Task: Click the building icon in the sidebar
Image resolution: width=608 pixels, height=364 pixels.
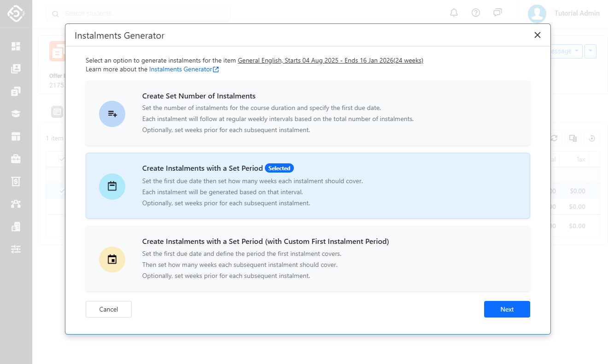Action: click(x=16, y=226)
